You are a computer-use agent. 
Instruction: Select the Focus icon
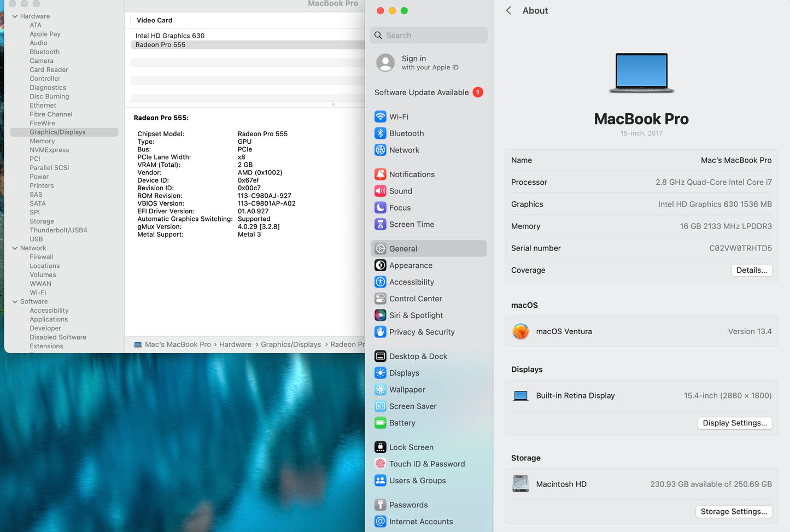[381, 208]
